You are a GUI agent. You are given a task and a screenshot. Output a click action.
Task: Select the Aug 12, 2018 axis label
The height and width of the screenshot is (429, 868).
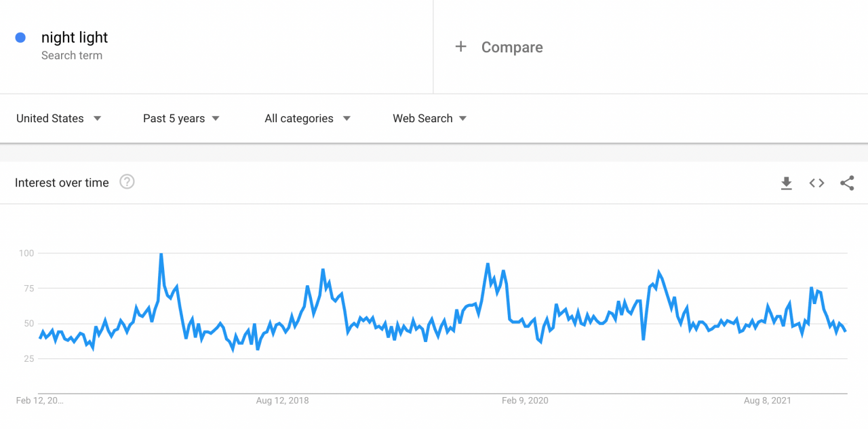(x=282, y=400)
